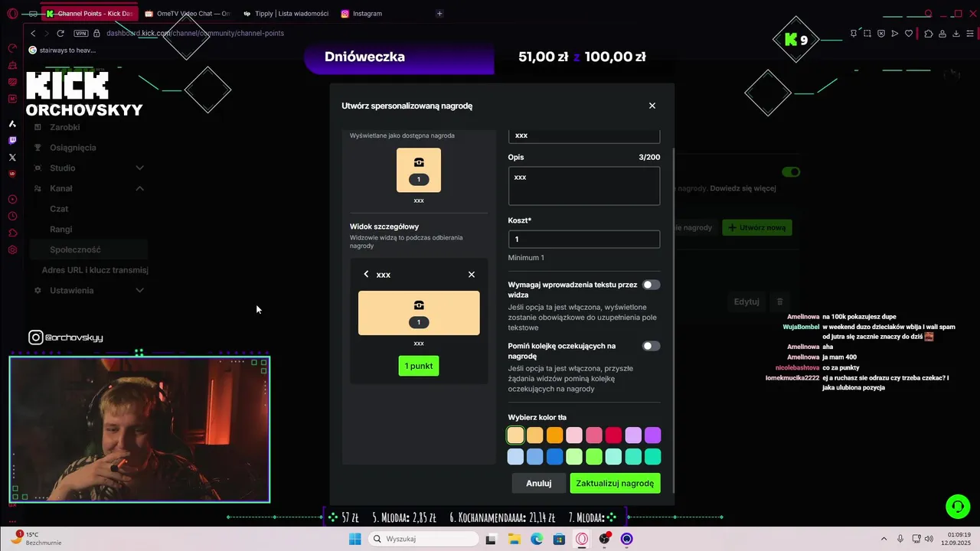Select the purple background color swatch
Image resolution: width=980 pixels, height=551 pixels.
[652, 435]
